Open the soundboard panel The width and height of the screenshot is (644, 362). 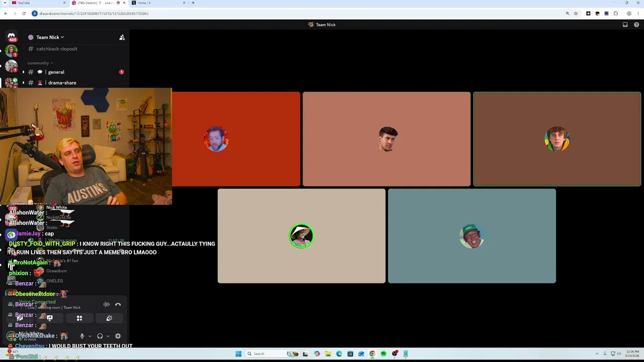click(109, 318)
